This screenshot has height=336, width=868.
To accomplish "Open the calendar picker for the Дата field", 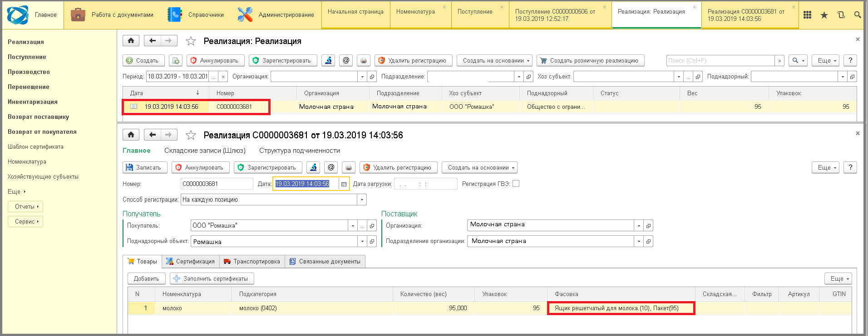I will point(344,184).
